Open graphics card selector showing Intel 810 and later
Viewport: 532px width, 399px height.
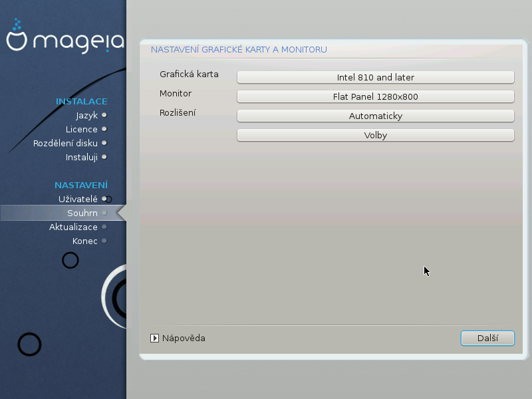(x=375, y=77)
